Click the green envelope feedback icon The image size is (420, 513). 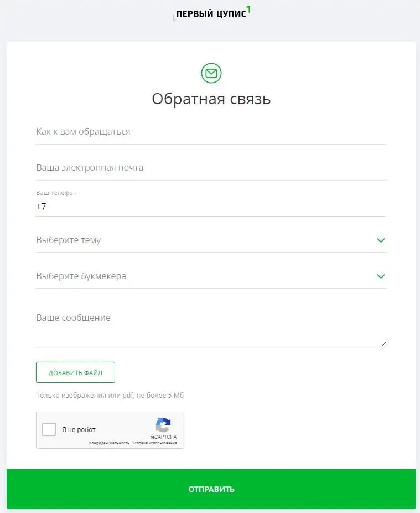tap(211, 73)
